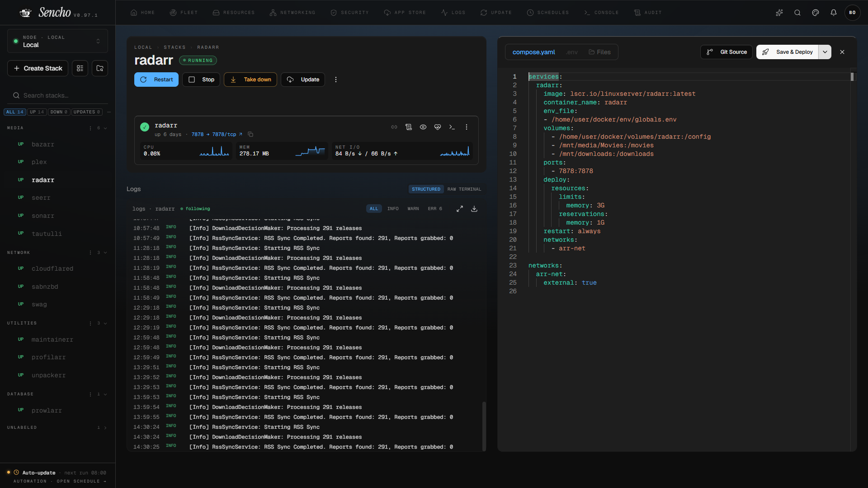868x488 pixels.
Task: Open the theme palette icon
Action: [816, 13]
